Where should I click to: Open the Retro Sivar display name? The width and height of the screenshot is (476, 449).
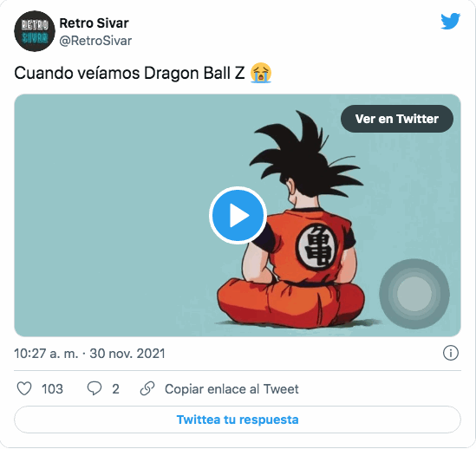95,23
